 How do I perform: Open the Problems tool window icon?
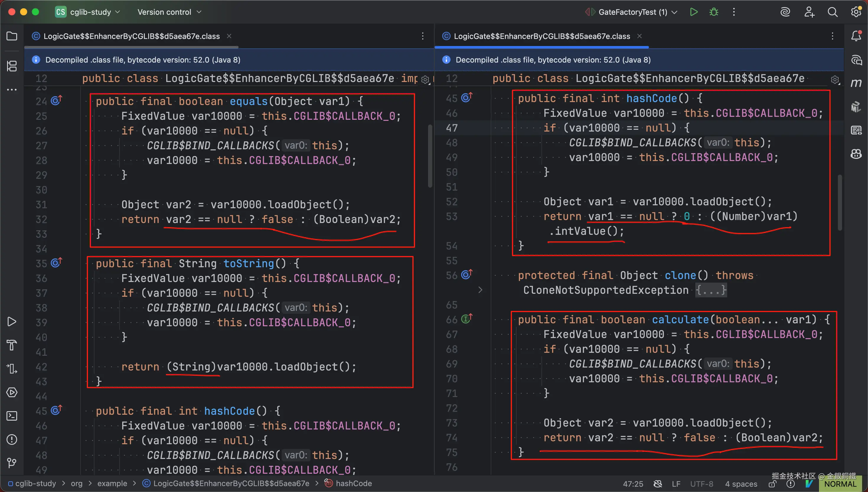(x=12, y=439)
